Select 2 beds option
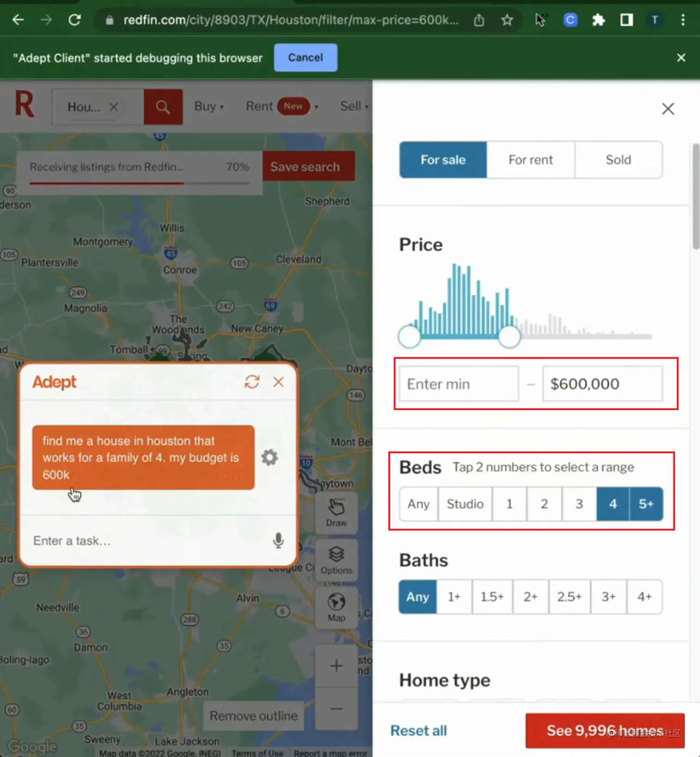The height and width of the screenshot is (757, 700). (x=544, y=504)
